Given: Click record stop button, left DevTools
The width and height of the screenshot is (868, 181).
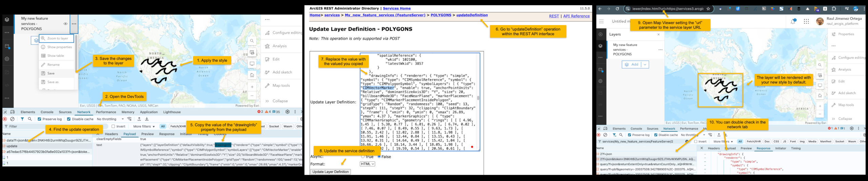Looking at the screenshot, I should click(x=5, y=119).
